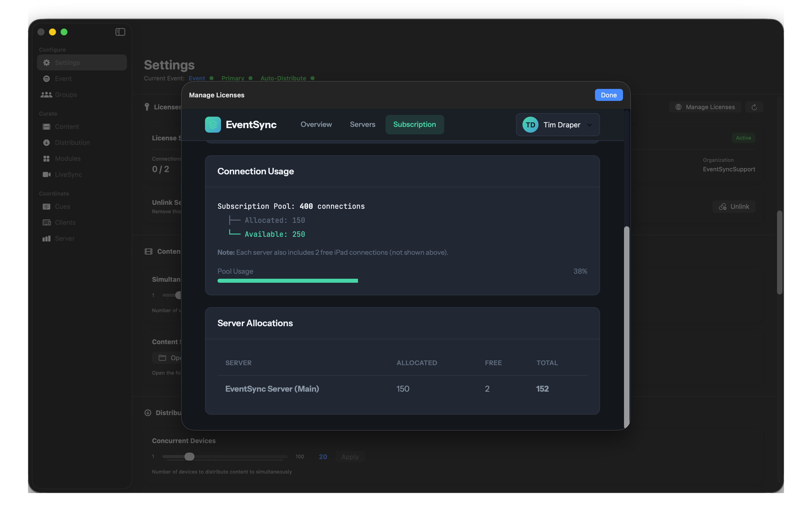Click the Server Allocations heading
The height and width of the screenshot is (530, 812).
click(x=255, y=323)
